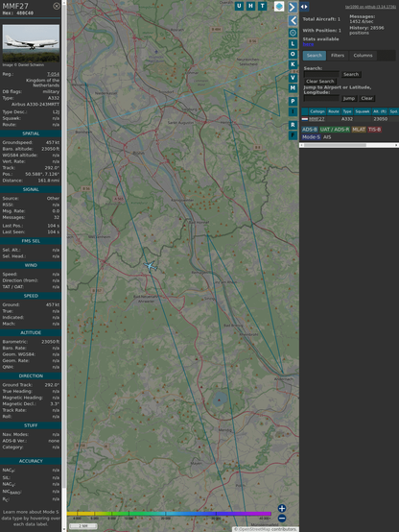Open registration T-054 link
Viewport: 399px width, 532px height.
click(x=53, y=74)
